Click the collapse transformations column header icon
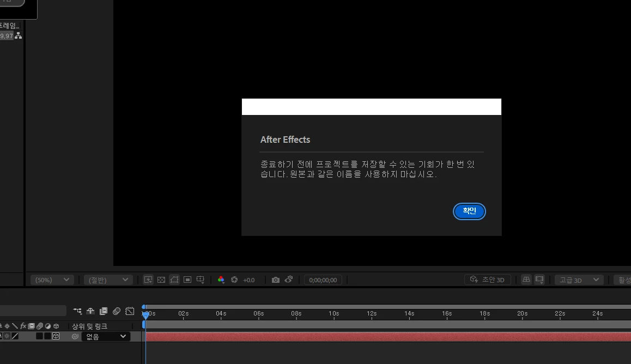 pos(7,326)
